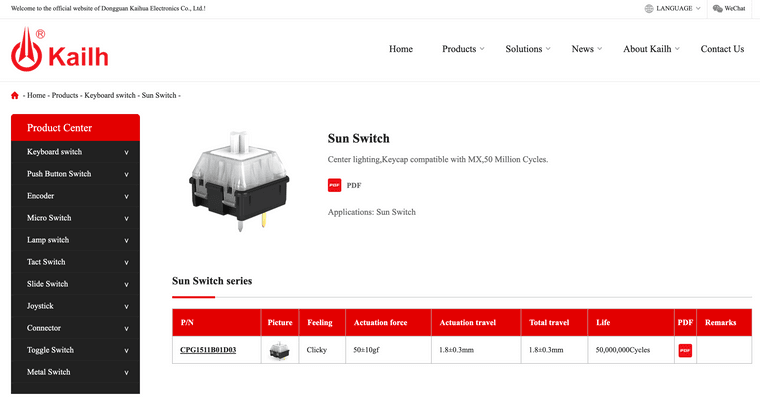Select Tact Switch in Product Center

(46, 262)
